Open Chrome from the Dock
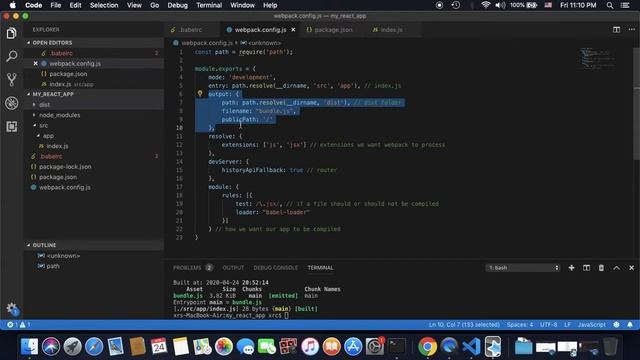 click(427, 347)
